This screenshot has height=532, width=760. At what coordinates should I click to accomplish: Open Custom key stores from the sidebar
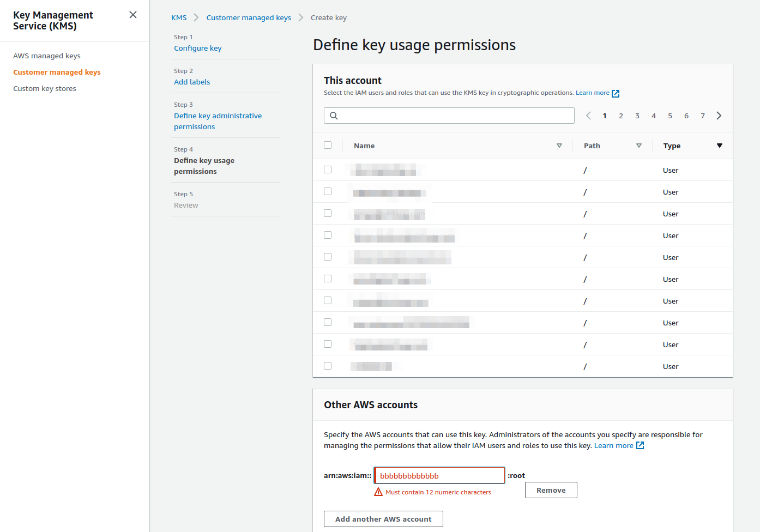[44, 88]
